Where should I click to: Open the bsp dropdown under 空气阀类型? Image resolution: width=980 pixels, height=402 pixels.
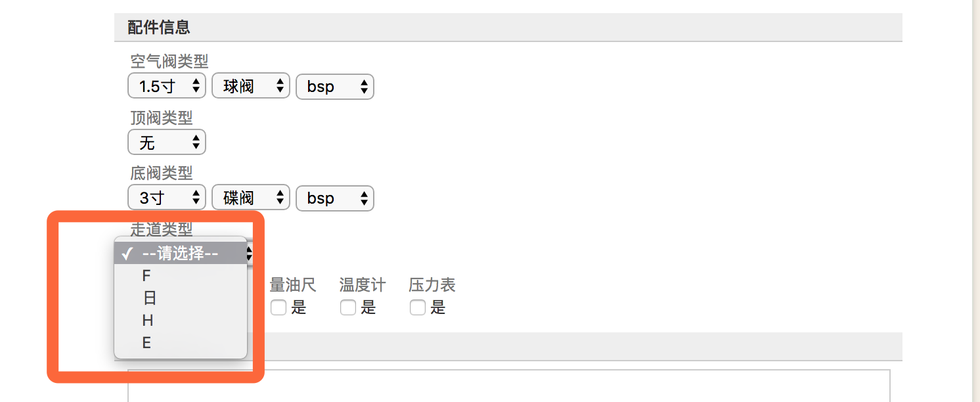(335, 86)
